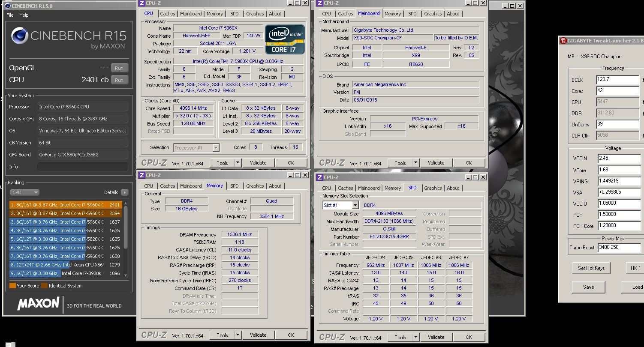Click BCLK field in TweakLauncher
The image size is (644, 347).
pyautogui.click(x=617, y=80)
